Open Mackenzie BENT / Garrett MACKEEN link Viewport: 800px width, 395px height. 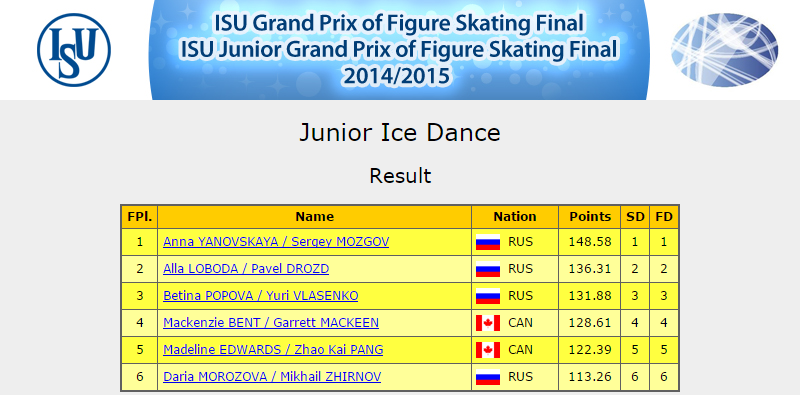click(x=271, y=323)
